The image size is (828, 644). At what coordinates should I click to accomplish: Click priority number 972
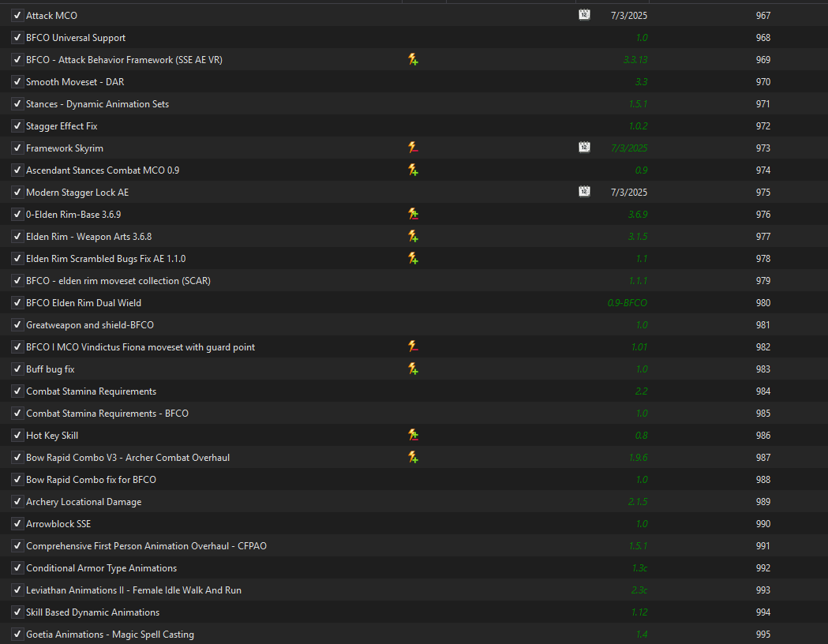coord(763,126)
